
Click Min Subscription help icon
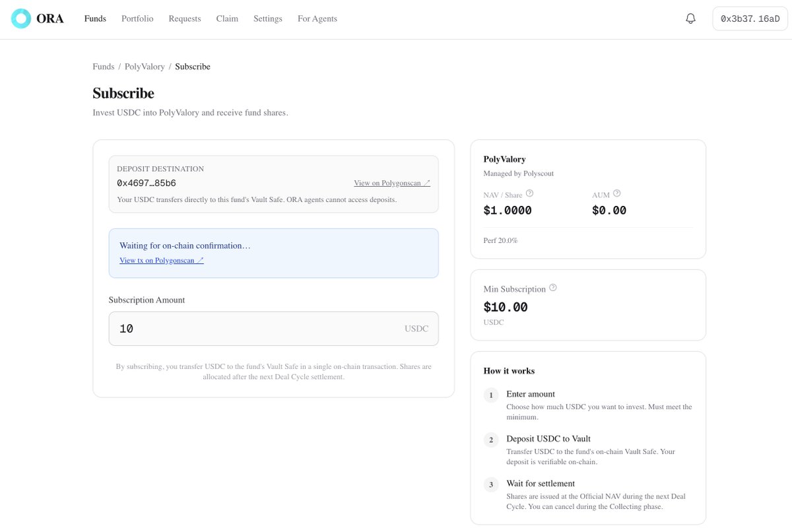point(553,288)
